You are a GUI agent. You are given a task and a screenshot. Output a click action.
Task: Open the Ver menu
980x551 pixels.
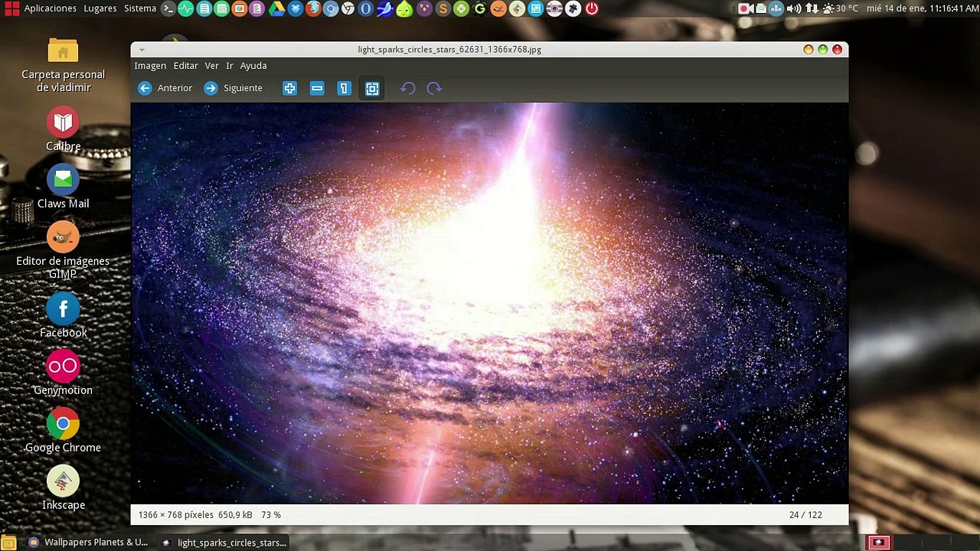click(211, 66)
